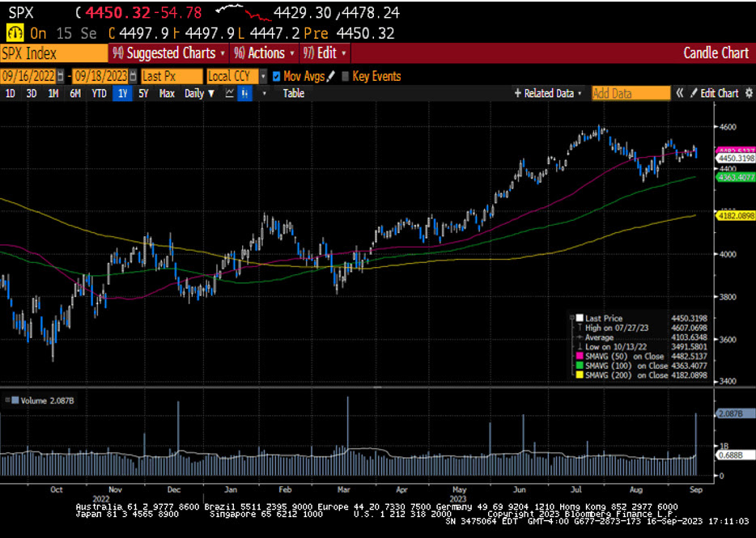This screenshot has height=538, width=756.
Task: Select the candle chart type icon
Action: [245, 93]
